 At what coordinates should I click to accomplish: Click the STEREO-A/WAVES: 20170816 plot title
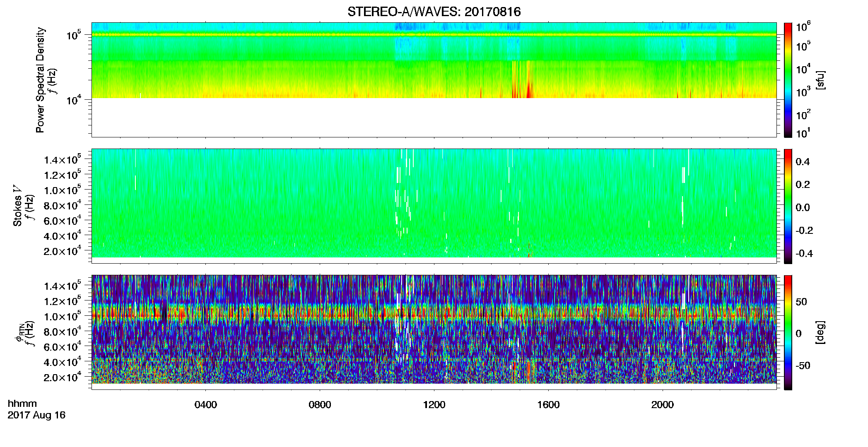434,12
